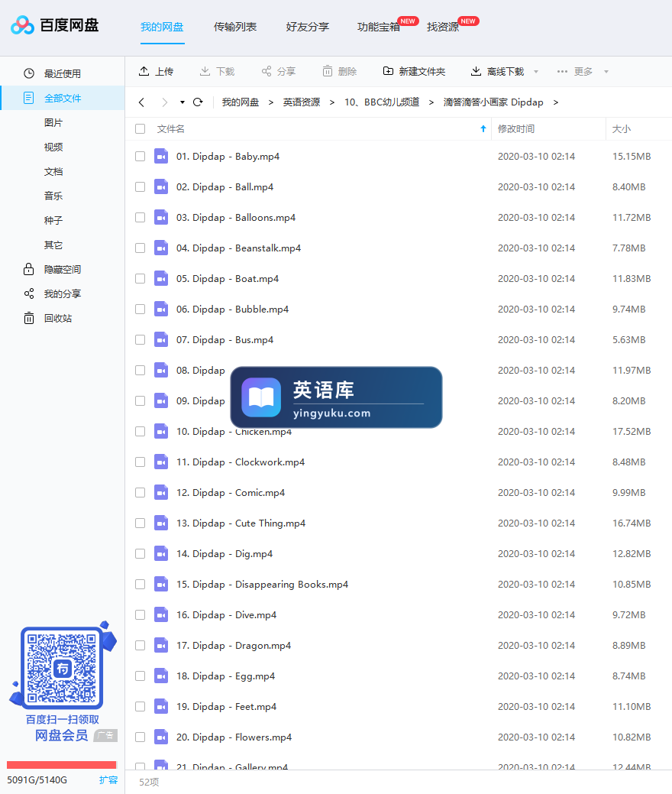Click the video icon of 17. Dipdap - Dragon.mp4

161,645
